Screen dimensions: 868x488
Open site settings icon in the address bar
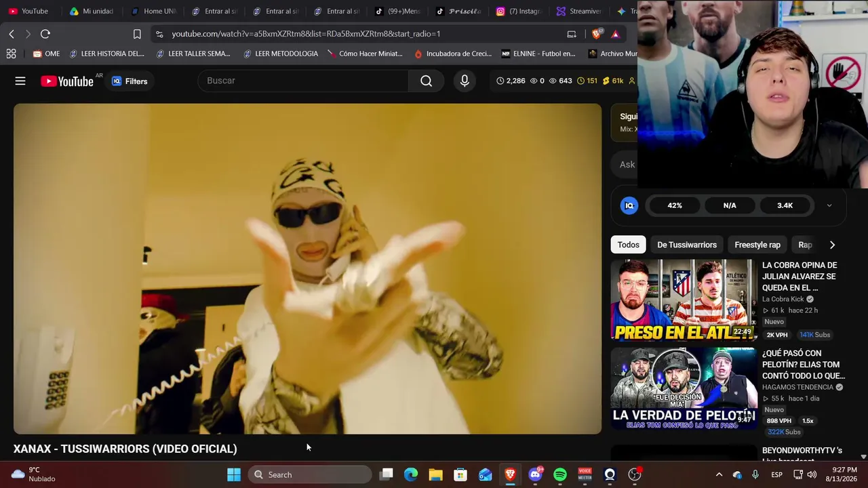coord(159,34)
